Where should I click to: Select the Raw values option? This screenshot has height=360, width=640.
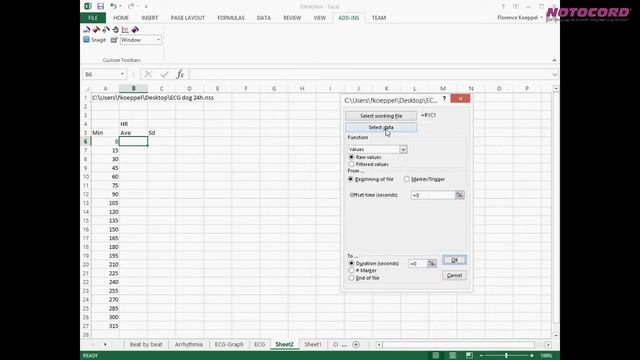365,157
